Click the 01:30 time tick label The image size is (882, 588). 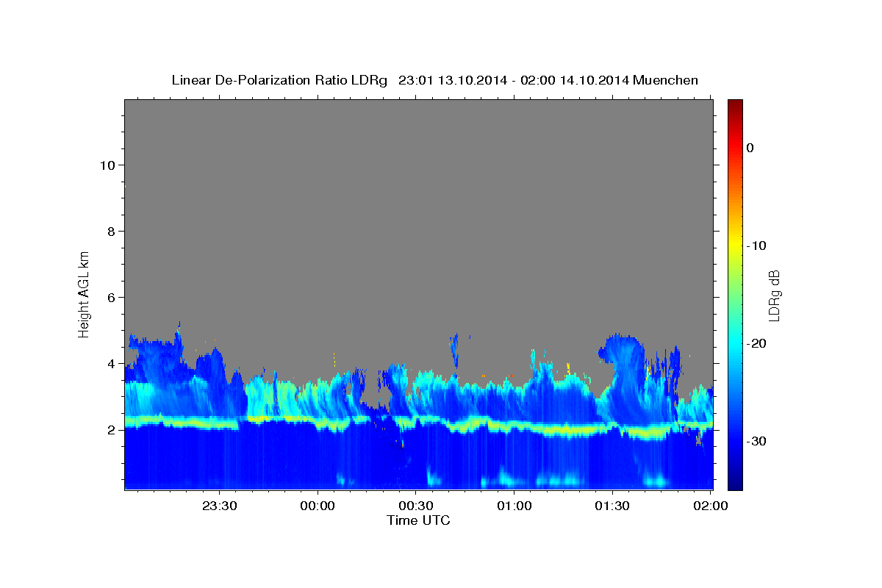(612, 506)
